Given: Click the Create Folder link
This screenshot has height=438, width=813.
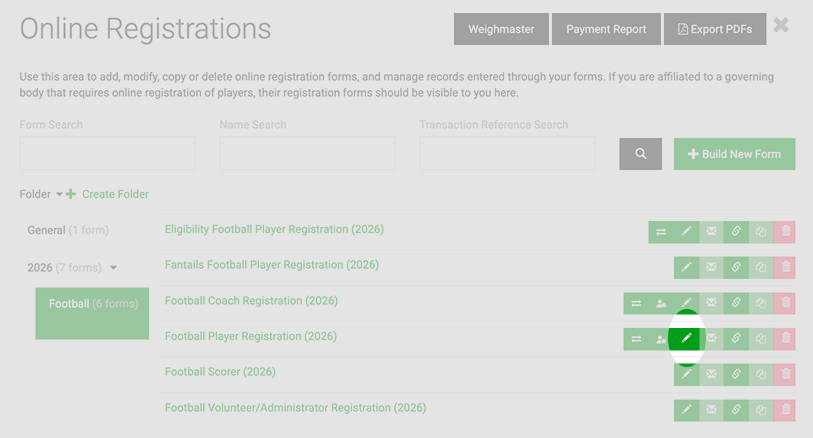Looking at the screenshot, I should [107, 194].
